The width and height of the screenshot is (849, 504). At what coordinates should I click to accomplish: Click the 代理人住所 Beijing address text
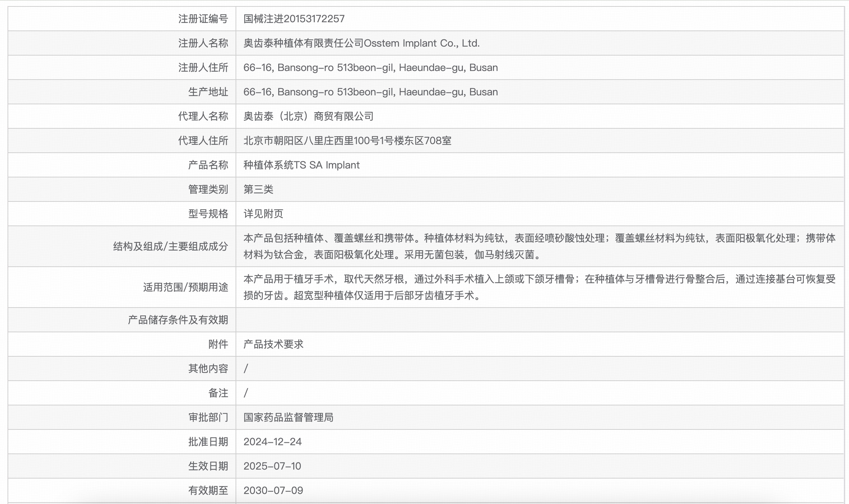pos(347,141)
